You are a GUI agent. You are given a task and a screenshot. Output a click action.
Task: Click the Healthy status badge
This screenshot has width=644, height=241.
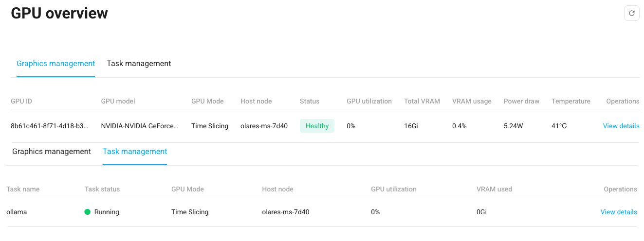[317, 126]
